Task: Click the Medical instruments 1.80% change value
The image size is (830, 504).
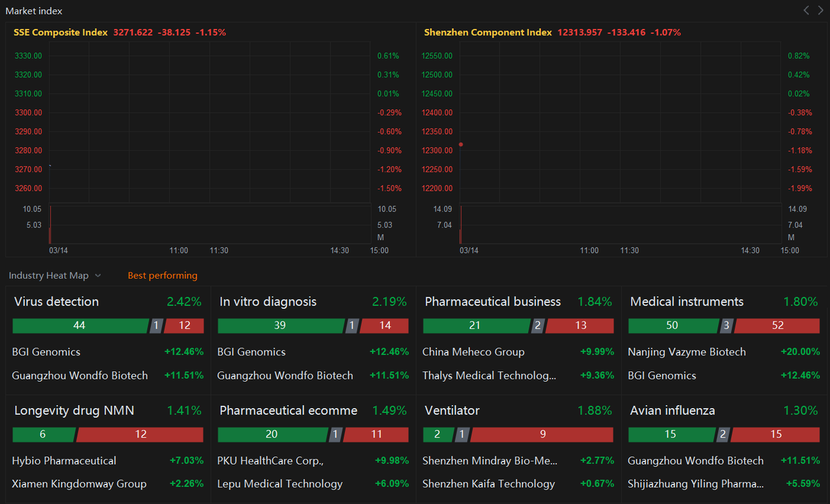Action: coord(800,301)
